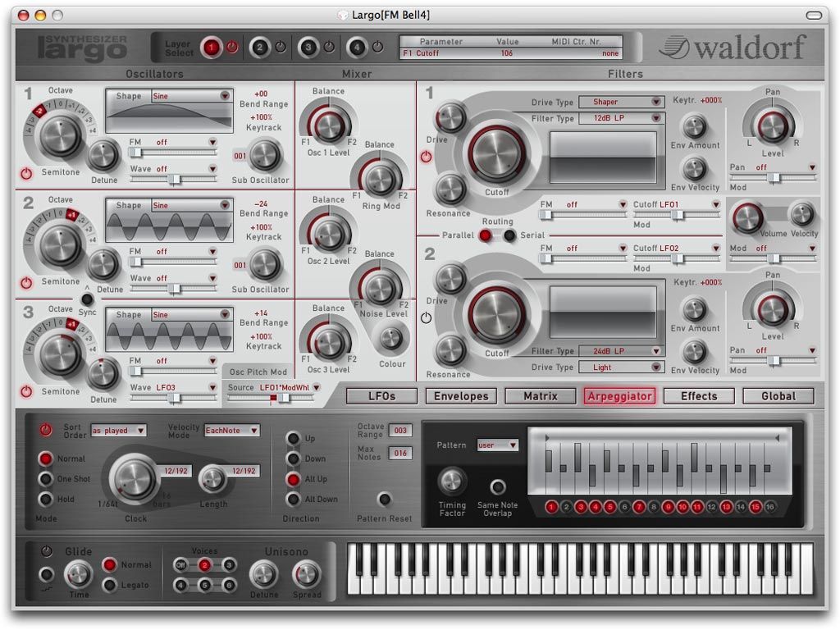Click filter 1 Pan Level knob
Image resolution: width=840 pixels, height=630 pixels.
[773, 127]
